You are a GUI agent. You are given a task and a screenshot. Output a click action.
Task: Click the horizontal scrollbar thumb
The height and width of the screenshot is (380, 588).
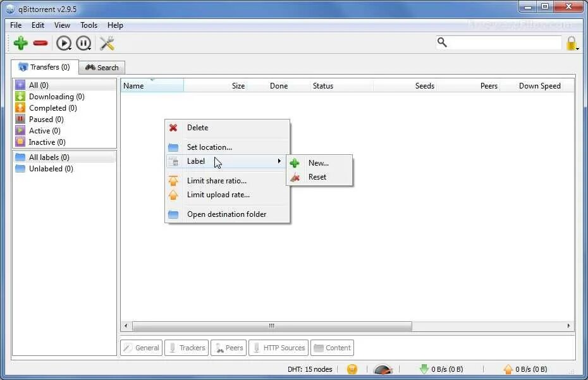pyautogui.click(x=272, y=326)
